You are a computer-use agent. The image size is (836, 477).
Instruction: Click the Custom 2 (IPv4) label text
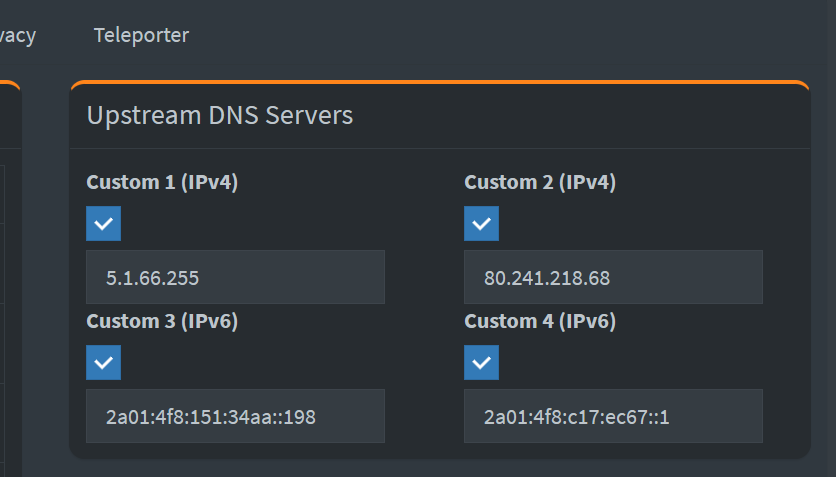pyautogui.click(x=540, y=182)
